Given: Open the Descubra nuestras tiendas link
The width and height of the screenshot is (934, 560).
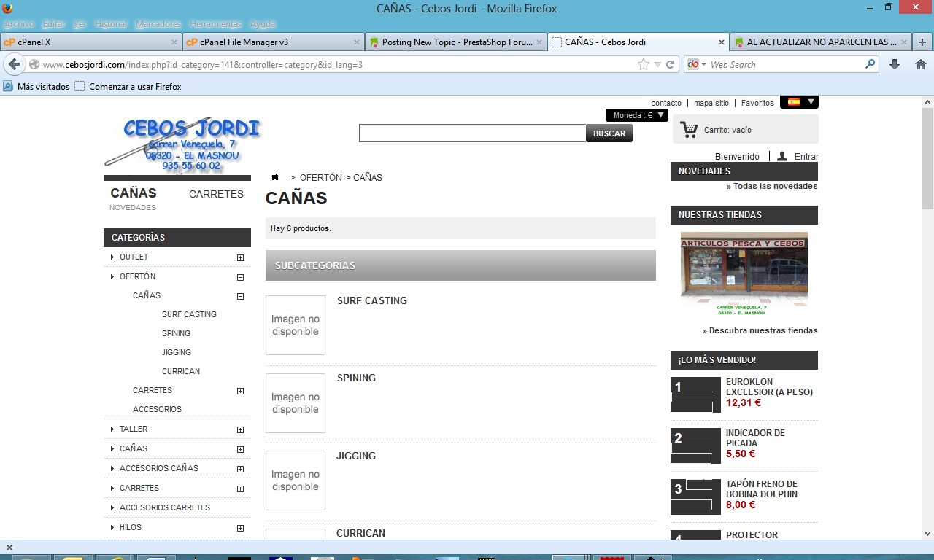Looking at the screenshot, I should (760, 330).
